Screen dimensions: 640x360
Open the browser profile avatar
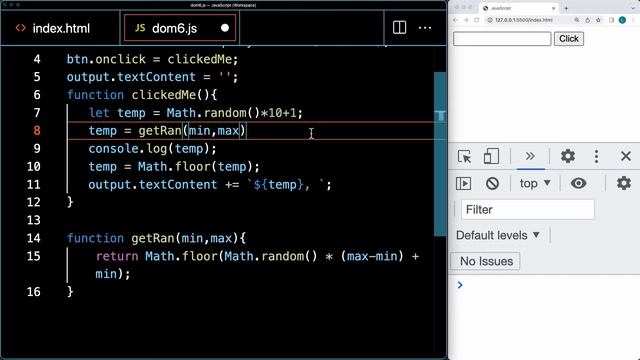[x=622, y=20]
